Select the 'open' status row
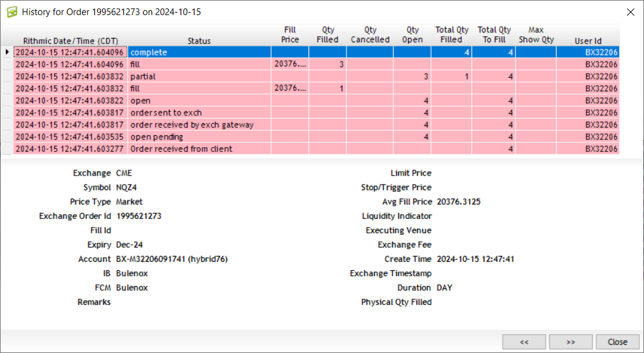The width and height of the screenshot is (644, 353). coord(316,101)
